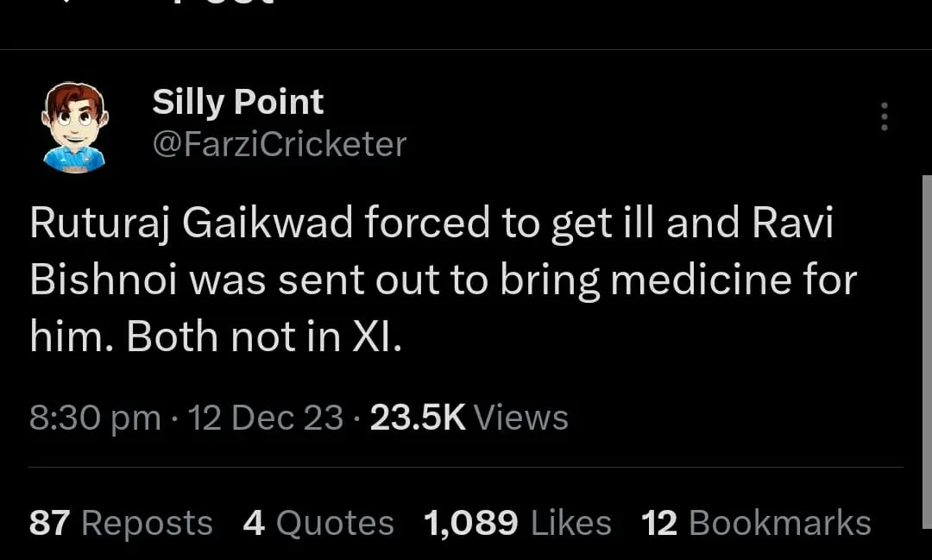The image size is (932, 560).
Task: Click the 12 Bookmarks count
Action: point(756,523)
